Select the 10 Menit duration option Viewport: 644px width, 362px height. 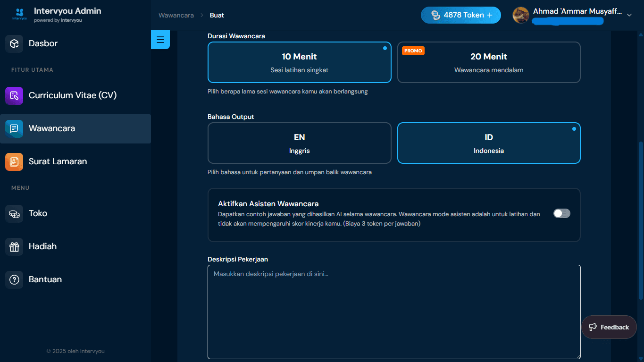(x=300, y=62)
